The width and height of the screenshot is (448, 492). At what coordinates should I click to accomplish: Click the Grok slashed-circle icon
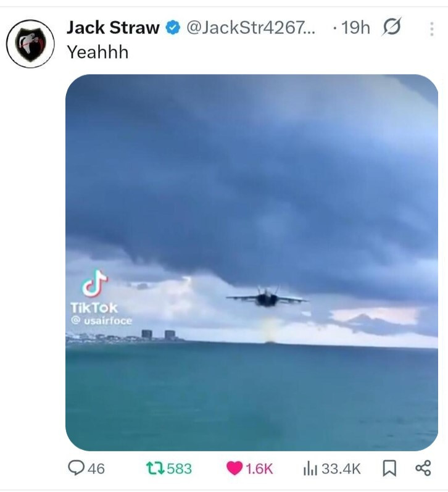[x=391, y=27]
